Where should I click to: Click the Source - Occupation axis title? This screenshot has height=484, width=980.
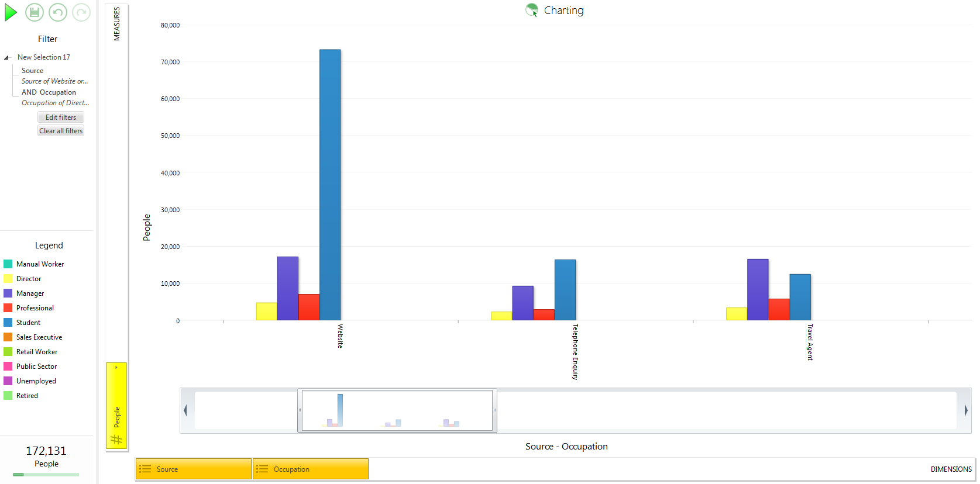tap(566, 447)
